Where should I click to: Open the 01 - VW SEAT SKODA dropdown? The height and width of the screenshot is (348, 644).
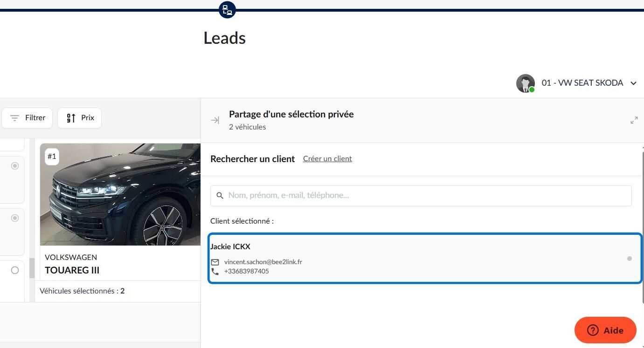tap(577, 83)
